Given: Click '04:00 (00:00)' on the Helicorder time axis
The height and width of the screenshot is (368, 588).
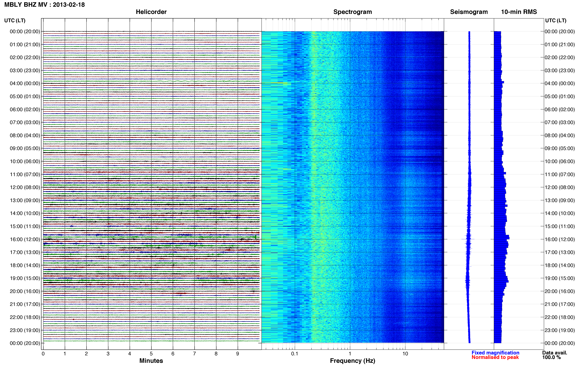Looking at the screenshot, I should [25, 83].
